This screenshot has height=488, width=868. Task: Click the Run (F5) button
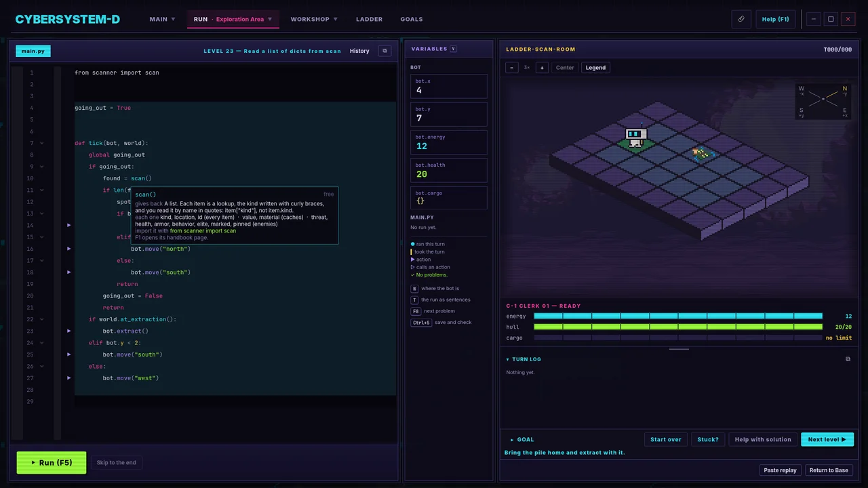pyautogui.click(x=52, y=462)
